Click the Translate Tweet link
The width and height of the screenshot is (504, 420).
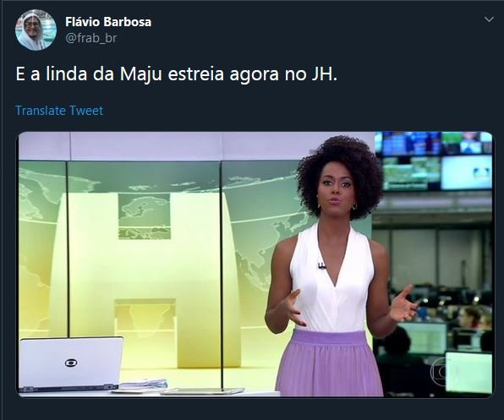(59, 111)
